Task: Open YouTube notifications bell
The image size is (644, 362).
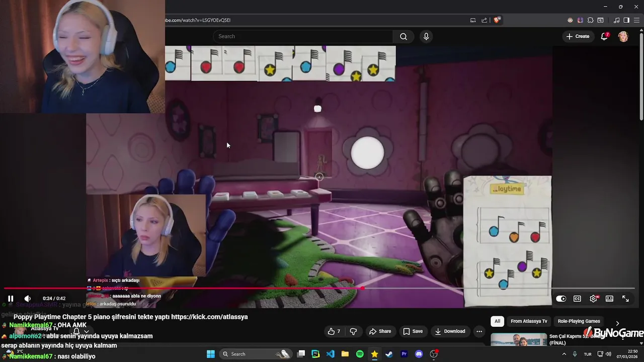Action: click(604, 36)
